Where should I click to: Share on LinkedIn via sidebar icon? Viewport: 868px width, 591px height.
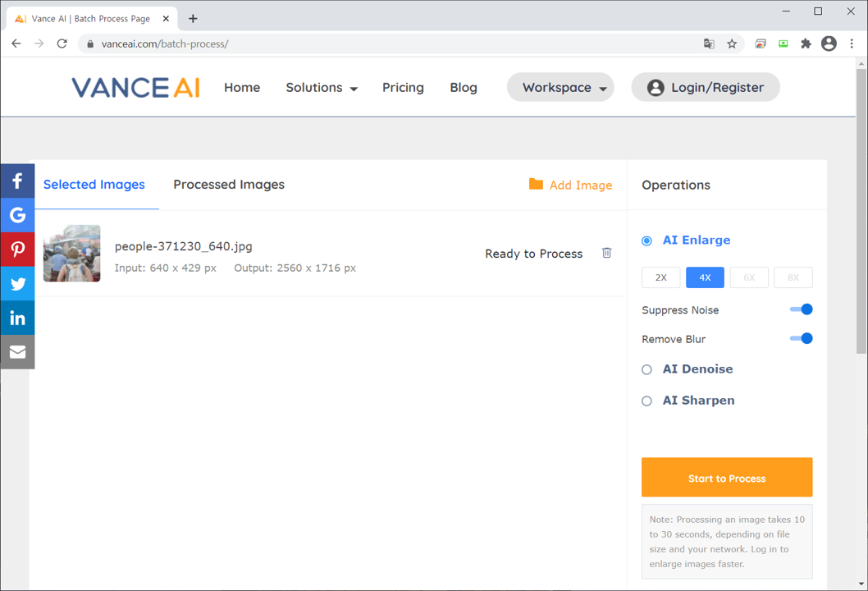pyautogui.click(x=17, y=318)
